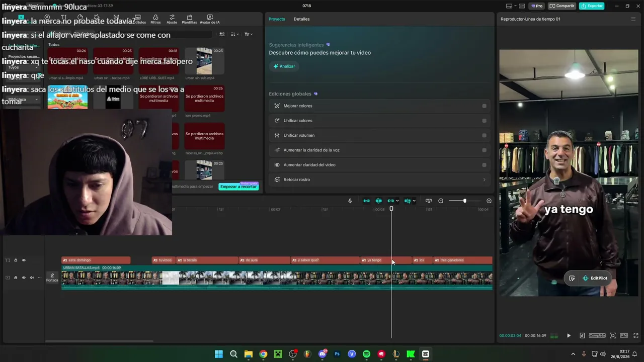Show hidden system tray icons
The width and height of the screenshot is (644, 362).
573,354
